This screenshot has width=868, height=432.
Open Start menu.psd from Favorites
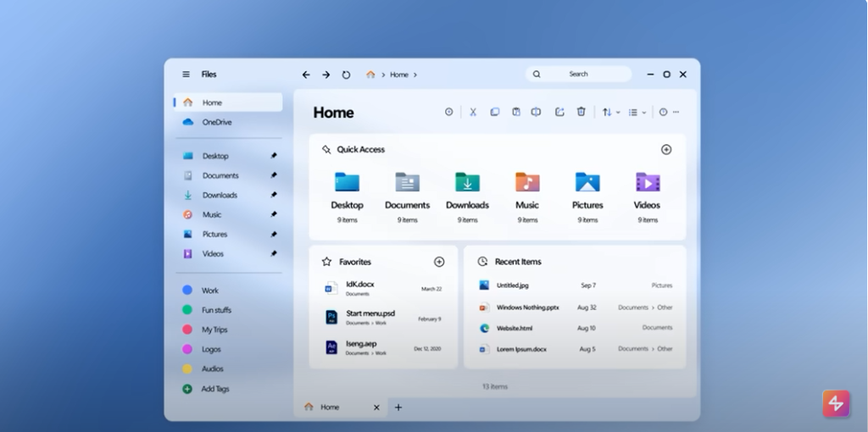tap(383, 318)
